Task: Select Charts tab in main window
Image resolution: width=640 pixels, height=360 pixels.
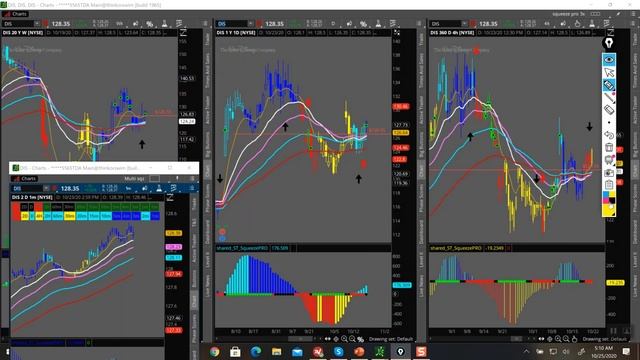Action: [15, 14]
